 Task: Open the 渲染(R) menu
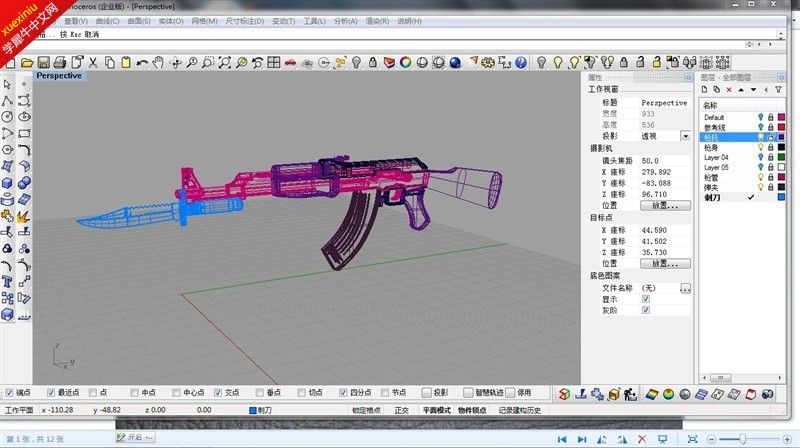pyautogui.click(x=377, y=21)
